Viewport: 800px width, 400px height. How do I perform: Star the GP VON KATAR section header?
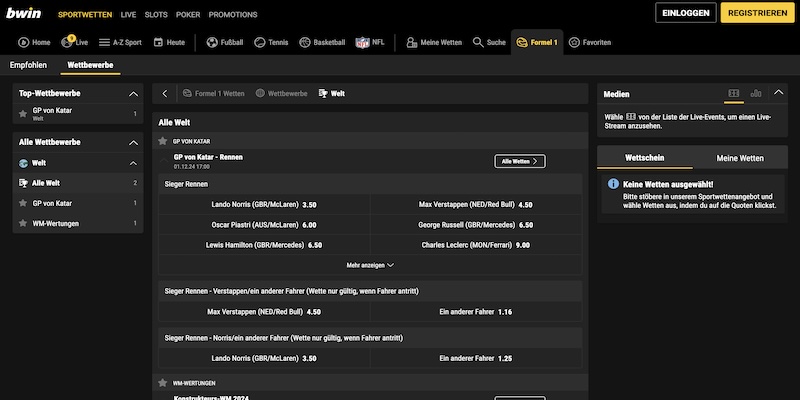(x=163, y=141)
